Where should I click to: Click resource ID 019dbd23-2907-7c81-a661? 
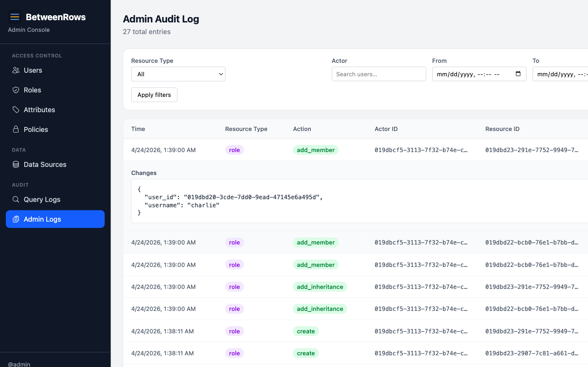[x=532, y=353]
